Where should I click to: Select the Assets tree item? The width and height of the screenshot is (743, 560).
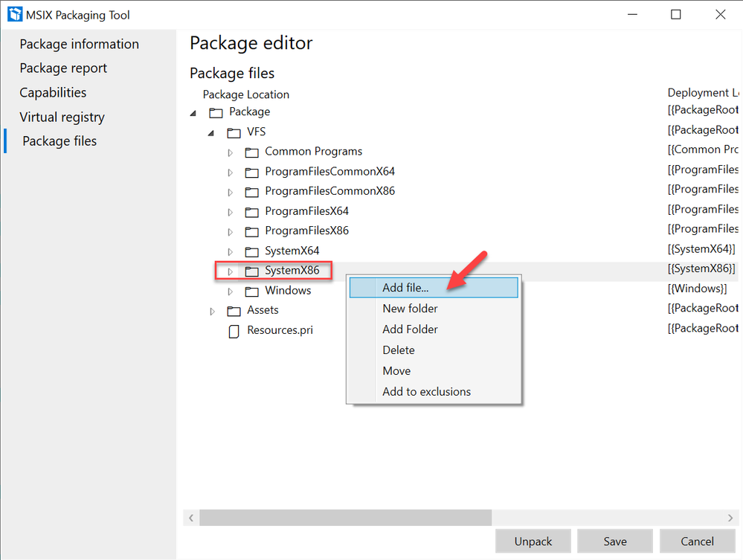(263, 310)
